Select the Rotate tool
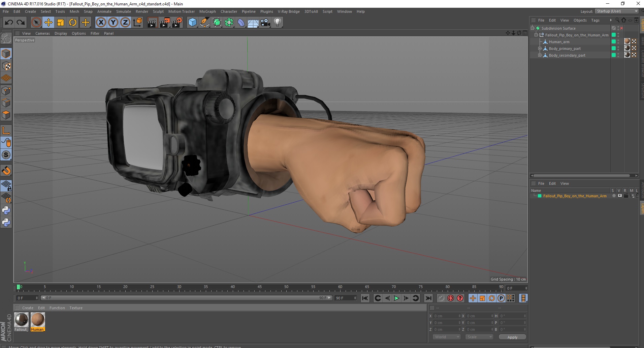 tap(73, 23)
